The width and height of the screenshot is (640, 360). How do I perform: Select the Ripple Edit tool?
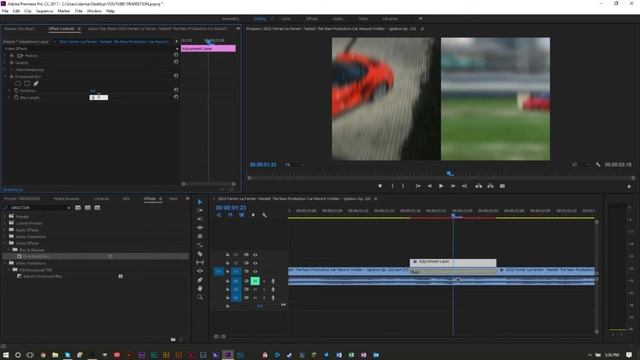[x=200, y=219]
